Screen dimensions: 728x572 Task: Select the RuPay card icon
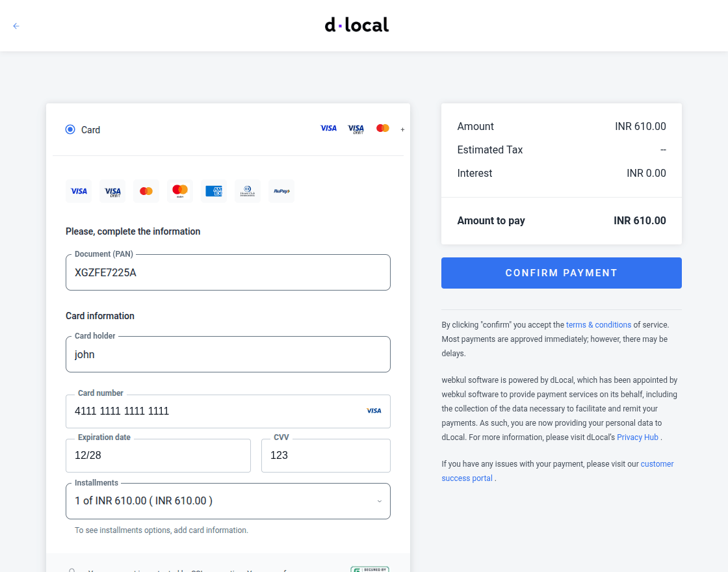point(281,190)
